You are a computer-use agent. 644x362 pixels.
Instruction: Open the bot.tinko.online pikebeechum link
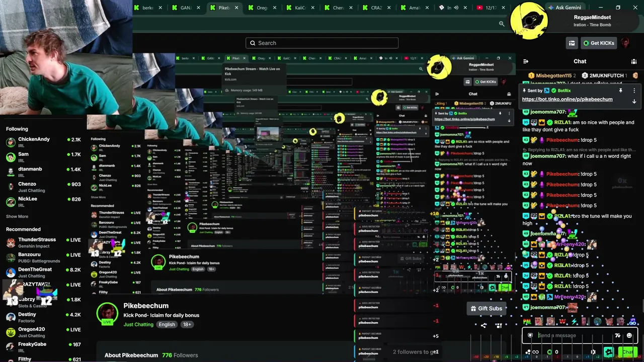pyautogui.click(x=567, y=100)
